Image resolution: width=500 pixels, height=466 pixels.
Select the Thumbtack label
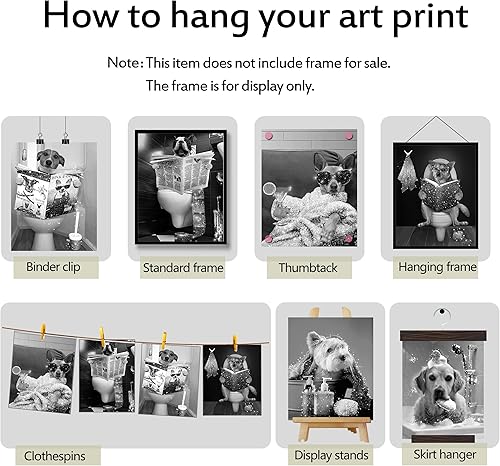click(x=308, y=268)
